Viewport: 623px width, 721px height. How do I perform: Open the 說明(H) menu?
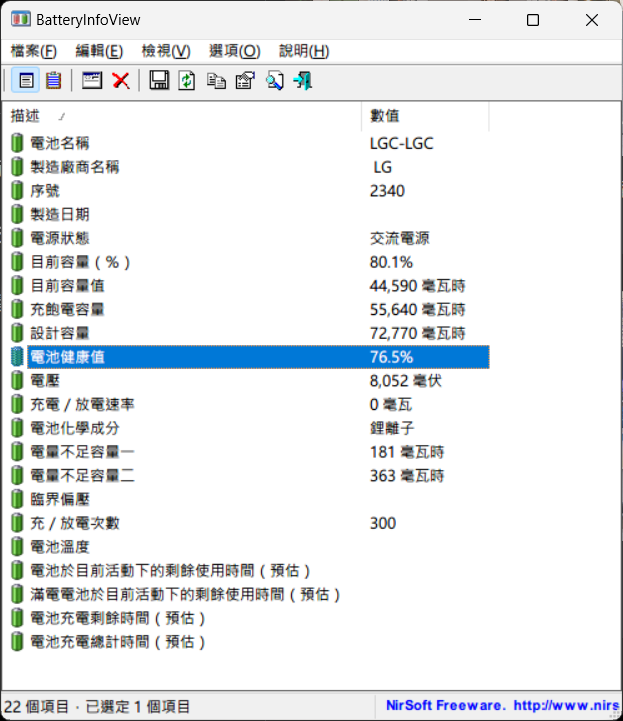304,51
